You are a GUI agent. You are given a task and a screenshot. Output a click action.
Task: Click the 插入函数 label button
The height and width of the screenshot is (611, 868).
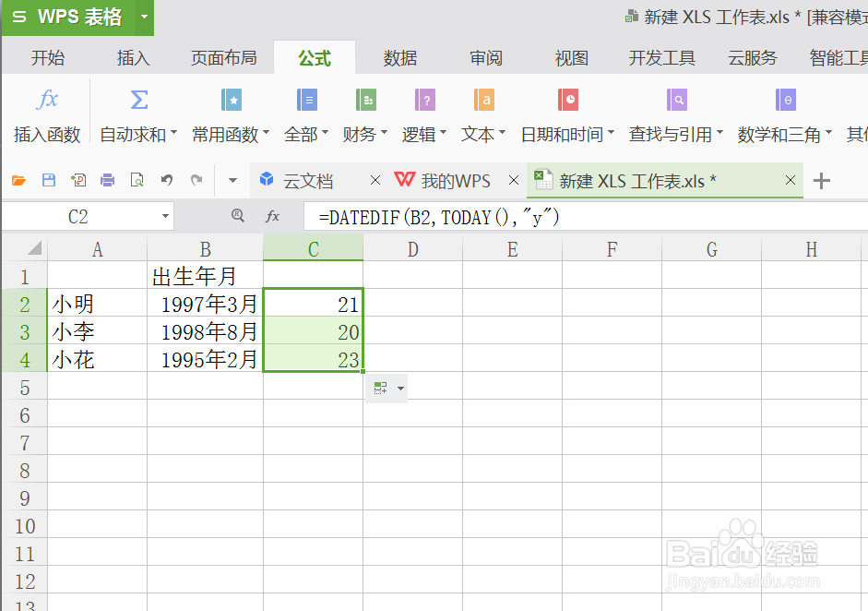(x=47, y=134)
